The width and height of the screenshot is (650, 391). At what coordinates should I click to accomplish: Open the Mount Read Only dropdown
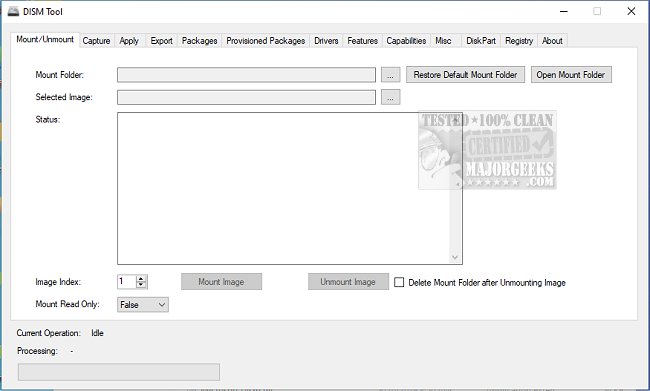coord(143,305)
